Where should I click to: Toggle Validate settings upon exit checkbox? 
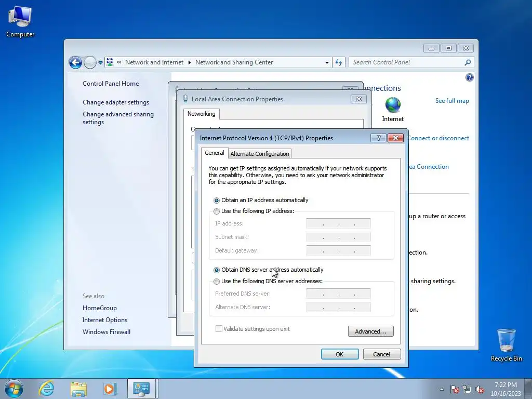[253, 329]
